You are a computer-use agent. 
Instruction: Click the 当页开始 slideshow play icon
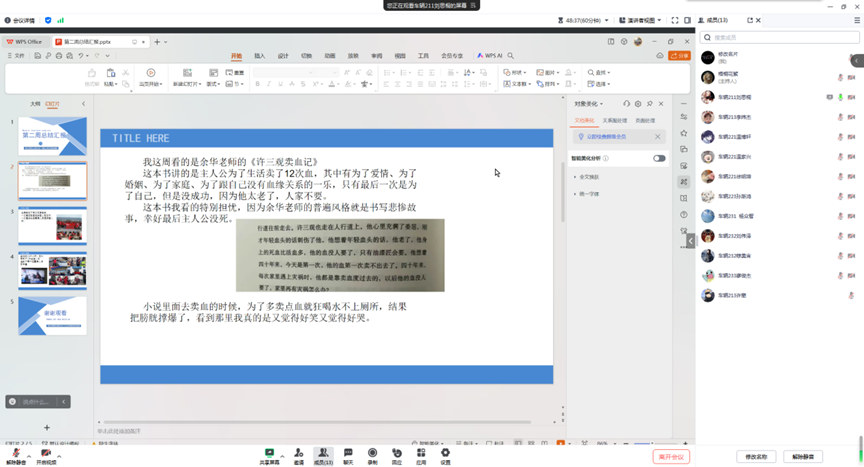click(x=151, y=73)
